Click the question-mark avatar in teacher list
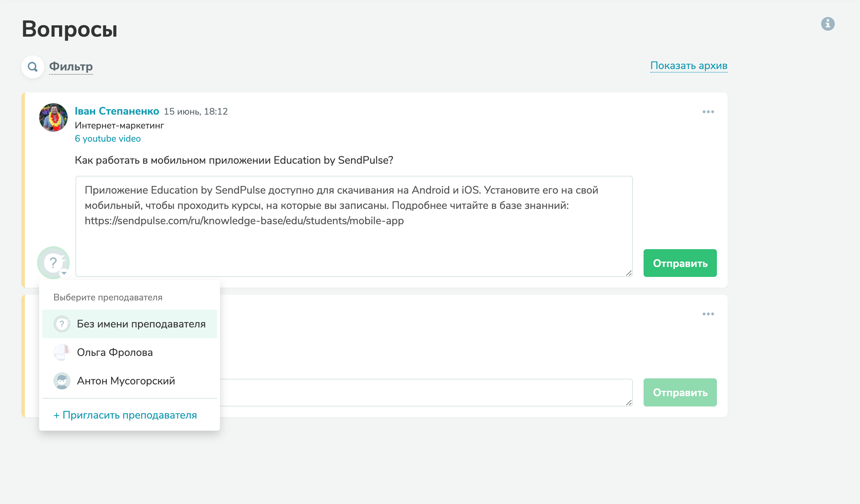 [62, 324]
